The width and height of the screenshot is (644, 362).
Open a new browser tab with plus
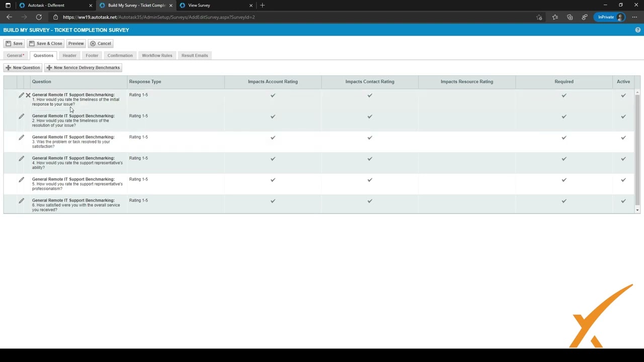coord(262,5)
